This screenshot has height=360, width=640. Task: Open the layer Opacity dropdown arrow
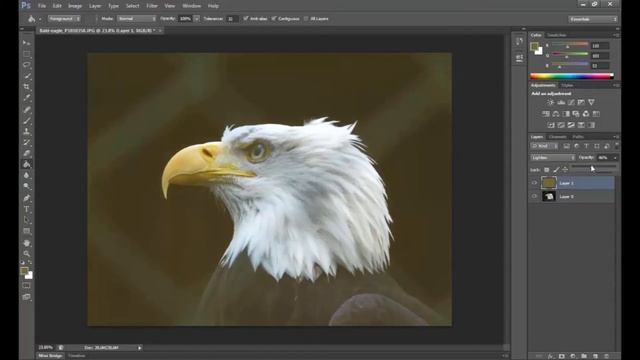(x=615, y=158)
